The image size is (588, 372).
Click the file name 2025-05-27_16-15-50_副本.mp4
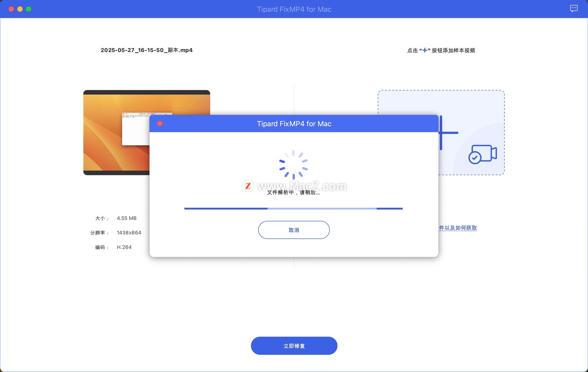(146, 50)
